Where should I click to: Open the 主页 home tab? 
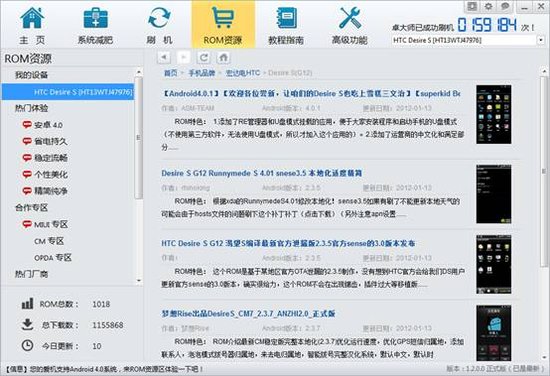[x=32, y=25]
